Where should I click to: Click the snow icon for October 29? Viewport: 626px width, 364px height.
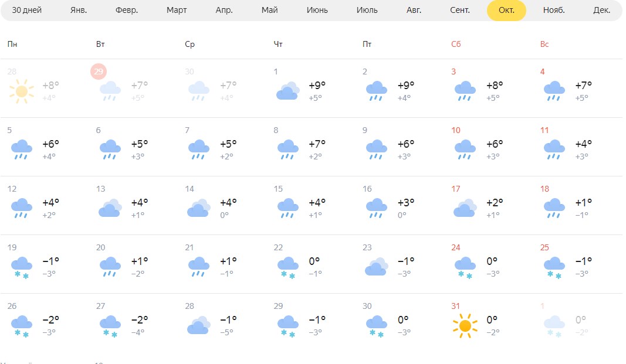(287, 326)
